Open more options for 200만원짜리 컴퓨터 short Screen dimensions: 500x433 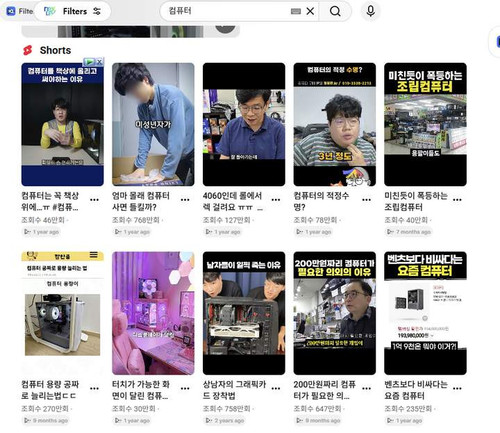click(366, 388)
